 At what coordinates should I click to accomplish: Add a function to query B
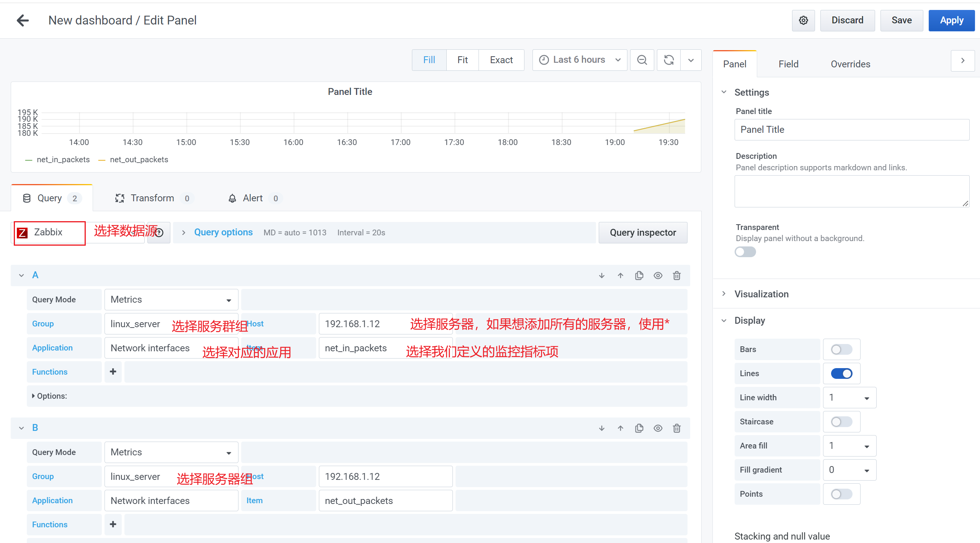pyautogui.click(x=113, y=524)
